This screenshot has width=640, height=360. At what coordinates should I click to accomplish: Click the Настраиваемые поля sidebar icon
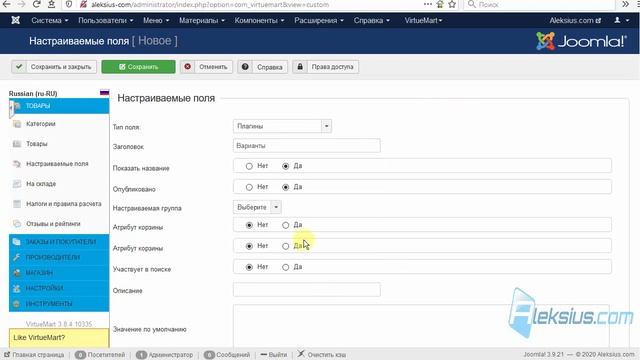pyautogui.click(x=17, y=164)
